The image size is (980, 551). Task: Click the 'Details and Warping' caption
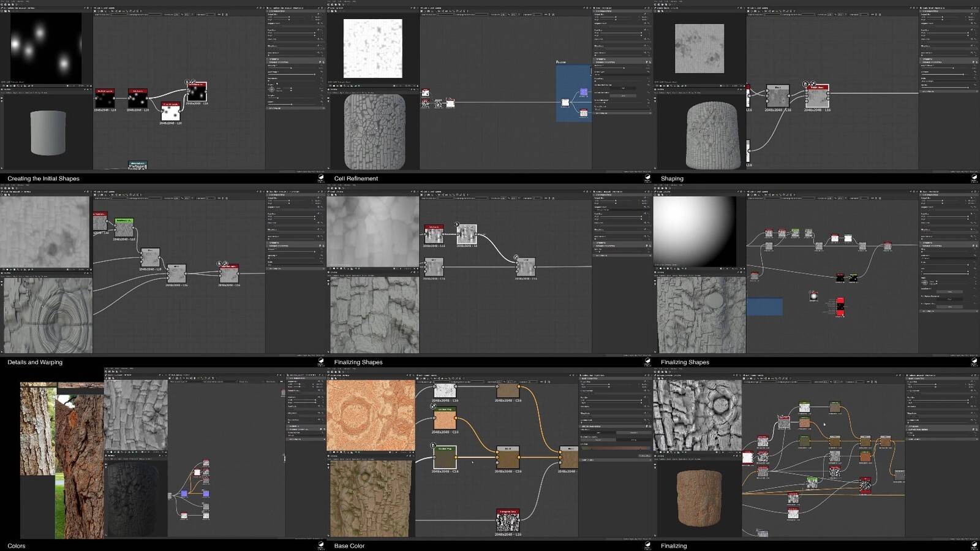click(35, 362)
